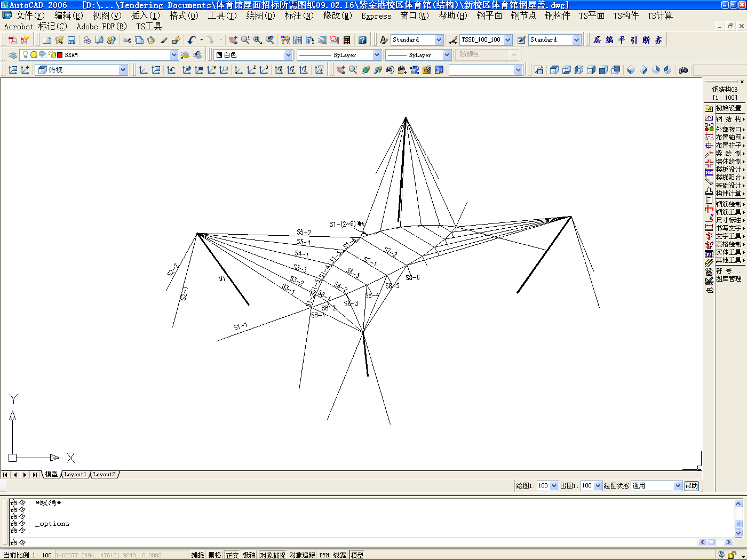The height and width of the screenshot is (560, 747).
Task: Click the Open file icon
Action: coord(59,40)
